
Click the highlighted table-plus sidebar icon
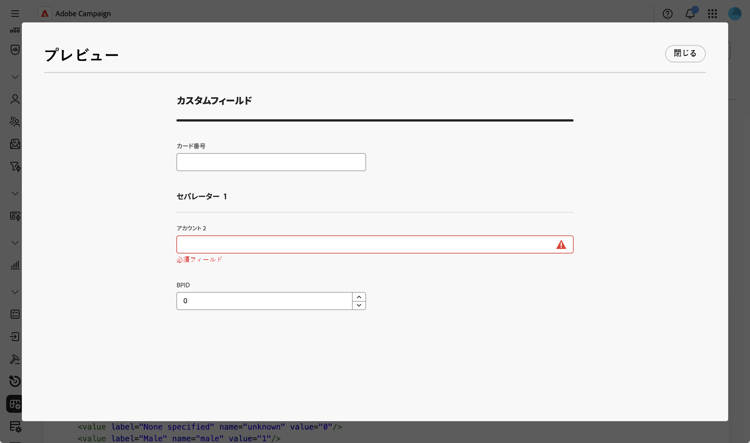tap(14, 404)
